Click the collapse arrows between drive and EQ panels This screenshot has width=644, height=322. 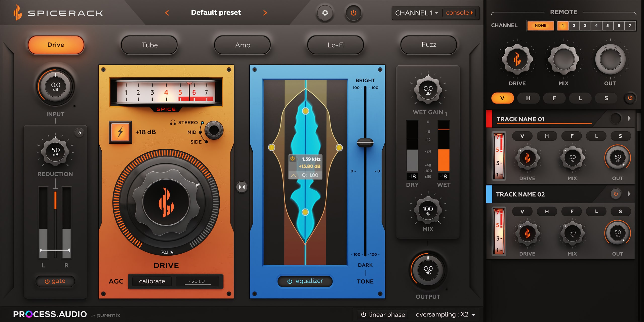[242, 187]
